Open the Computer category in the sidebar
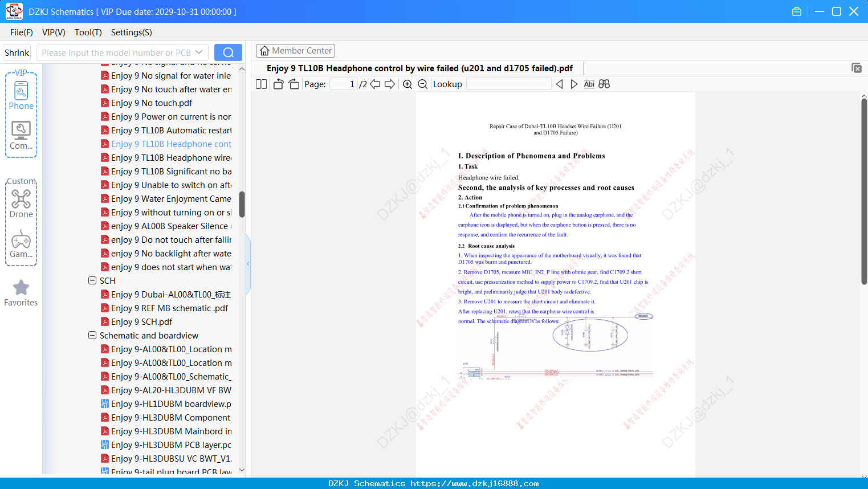This screenshot has height=489, width=868. (21, 136)
